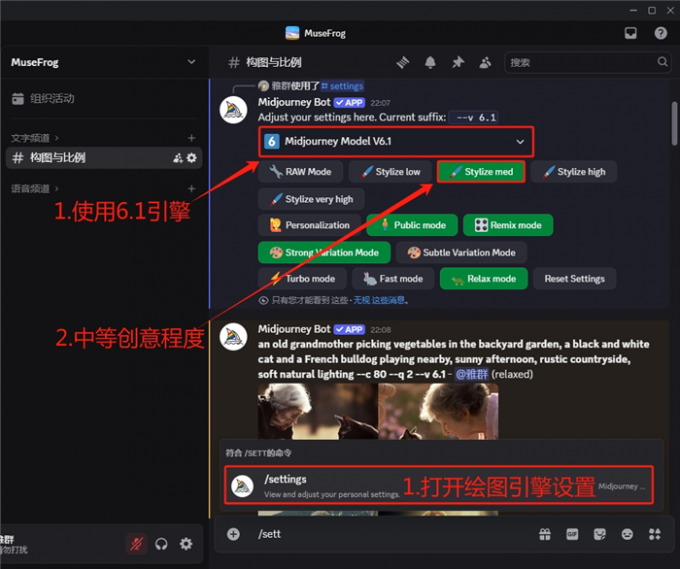Open the inbox icon in title bar
680x569 pixels.
point(631,33)
